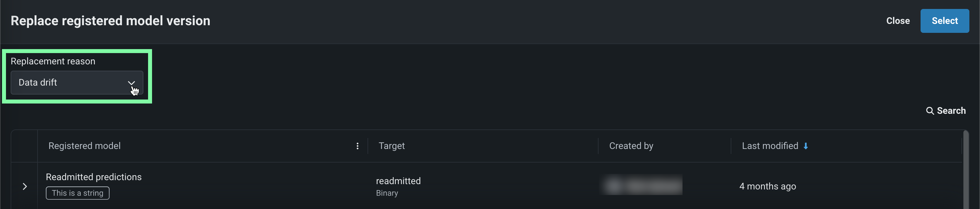Click the Last modified column header
This screenshot has height=209, width=980.
(770, 146)
